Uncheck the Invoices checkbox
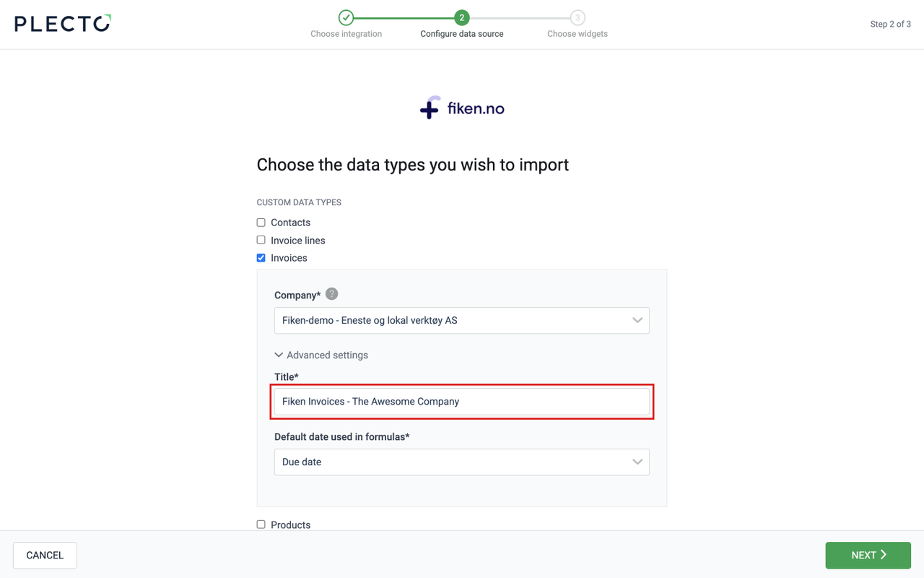This screenshot has height=578, width=924. pos(261,258)
